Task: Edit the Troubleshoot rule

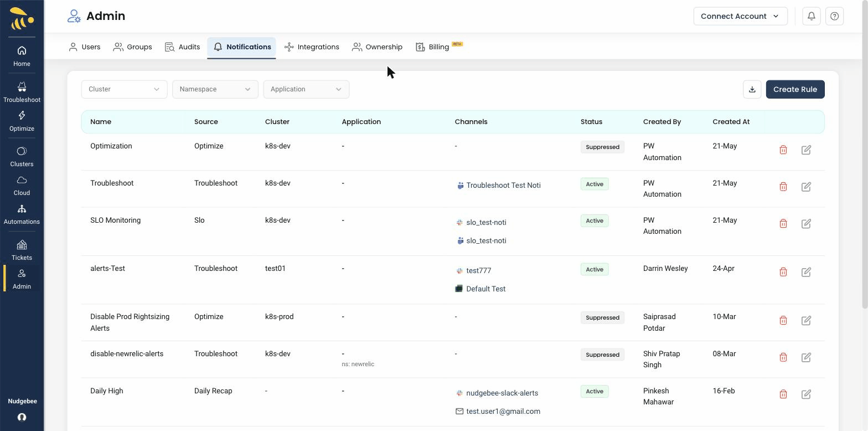Action: pyautogui.click(x=806, y=187)
